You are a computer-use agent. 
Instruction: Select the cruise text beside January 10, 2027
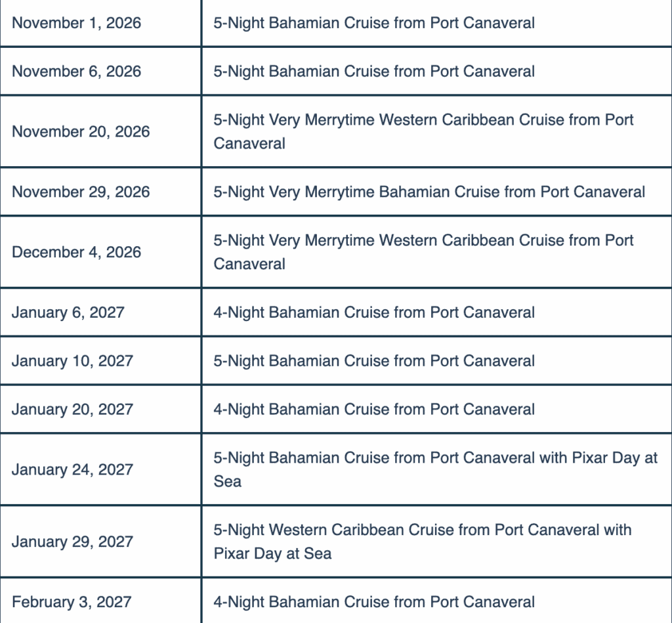tap(374, 361)
